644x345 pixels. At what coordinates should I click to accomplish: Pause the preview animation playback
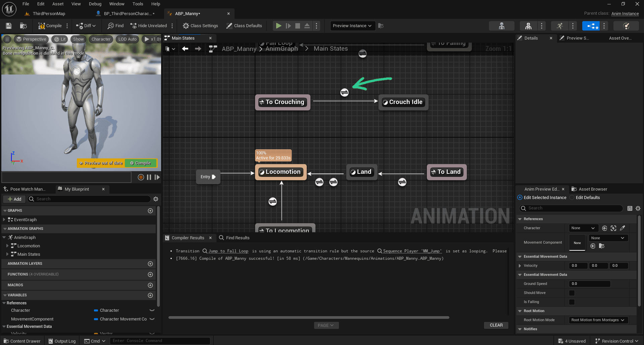tap(149, 177)
